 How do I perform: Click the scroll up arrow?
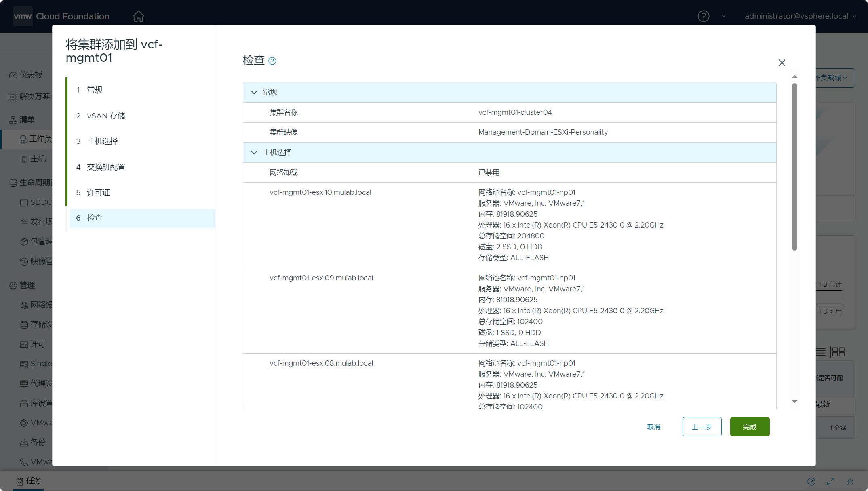[794, 77]
